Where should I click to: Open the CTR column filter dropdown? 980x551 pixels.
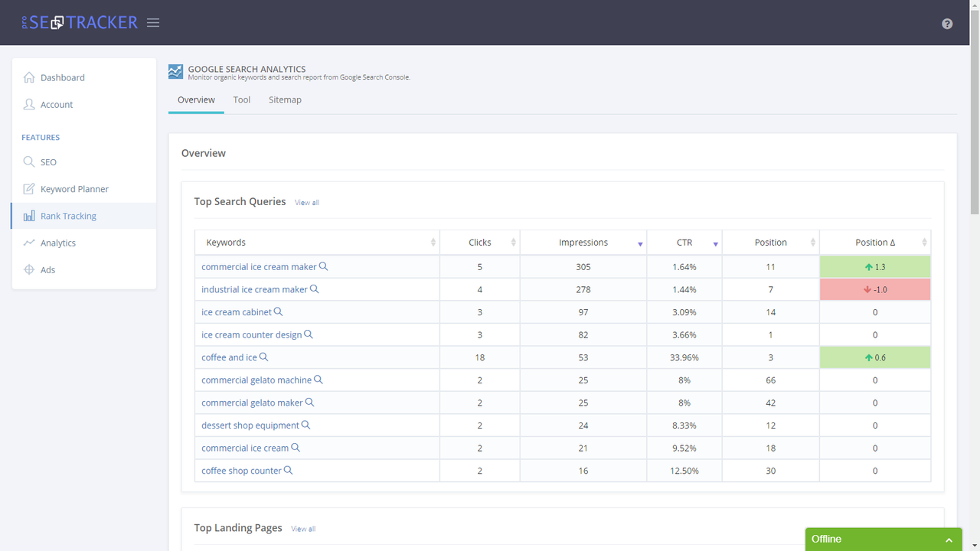(x=716, y=243)
